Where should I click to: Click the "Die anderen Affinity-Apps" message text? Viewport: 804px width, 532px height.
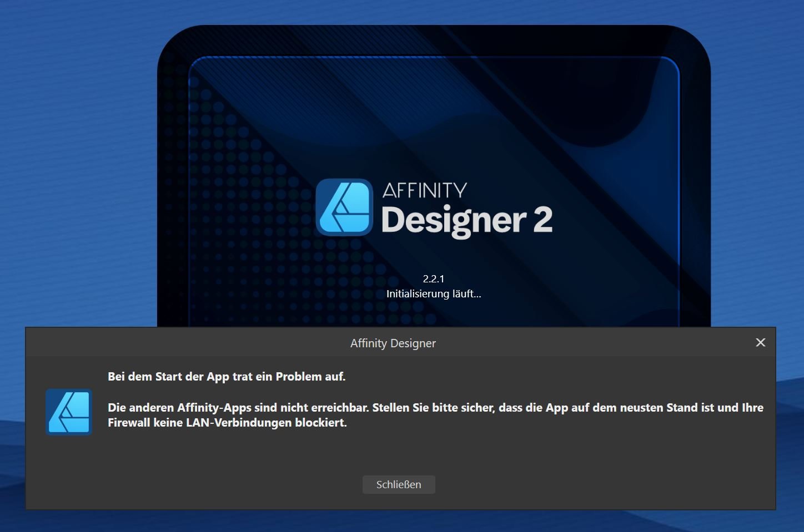pyautogui.click(x=435, y=415)
